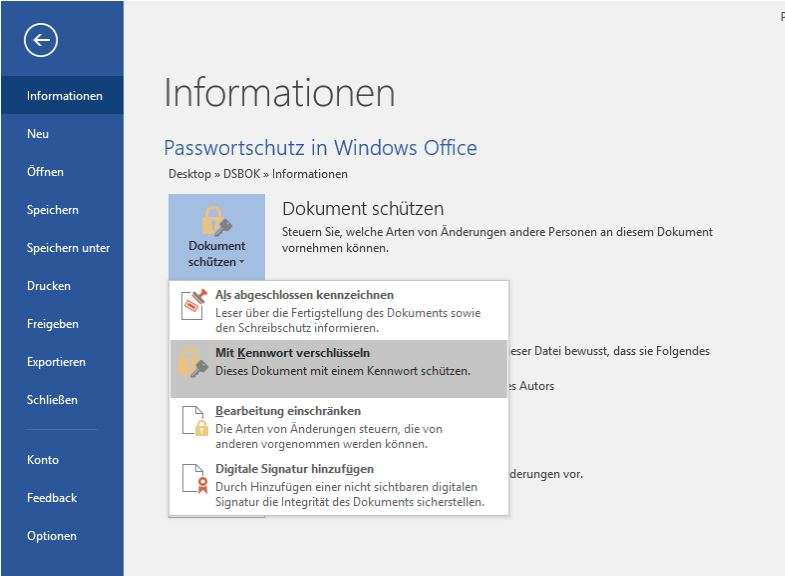Click Speichern in the sidebar
The image size is (785, 576).
(62, 210)
